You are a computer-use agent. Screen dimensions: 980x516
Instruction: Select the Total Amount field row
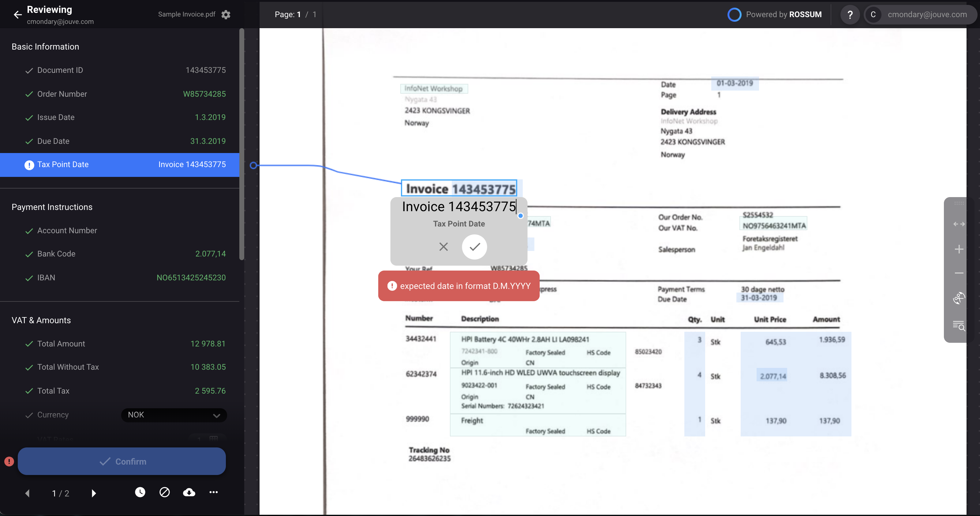click(119, 344)
